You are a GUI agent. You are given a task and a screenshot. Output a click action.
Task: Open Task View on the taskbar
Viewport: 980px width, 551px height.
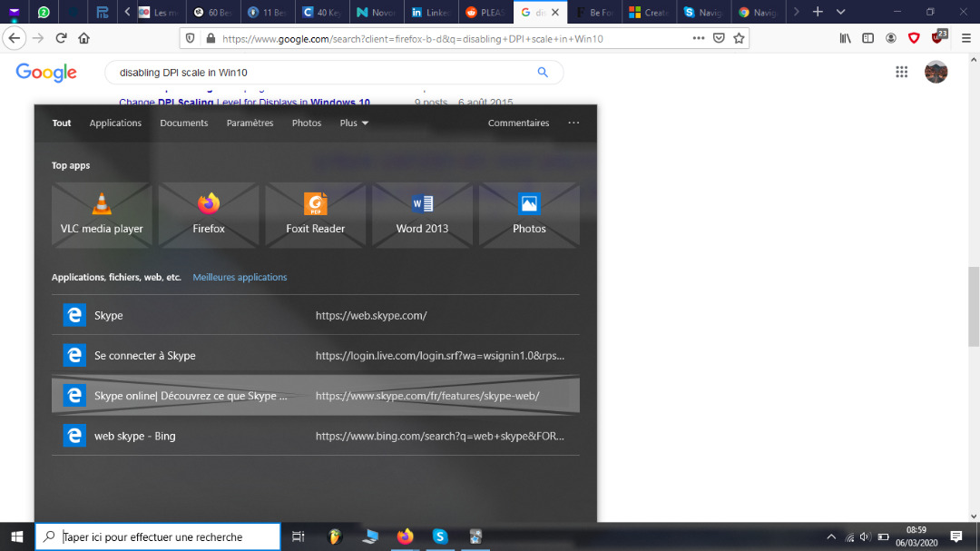[299, 536]
